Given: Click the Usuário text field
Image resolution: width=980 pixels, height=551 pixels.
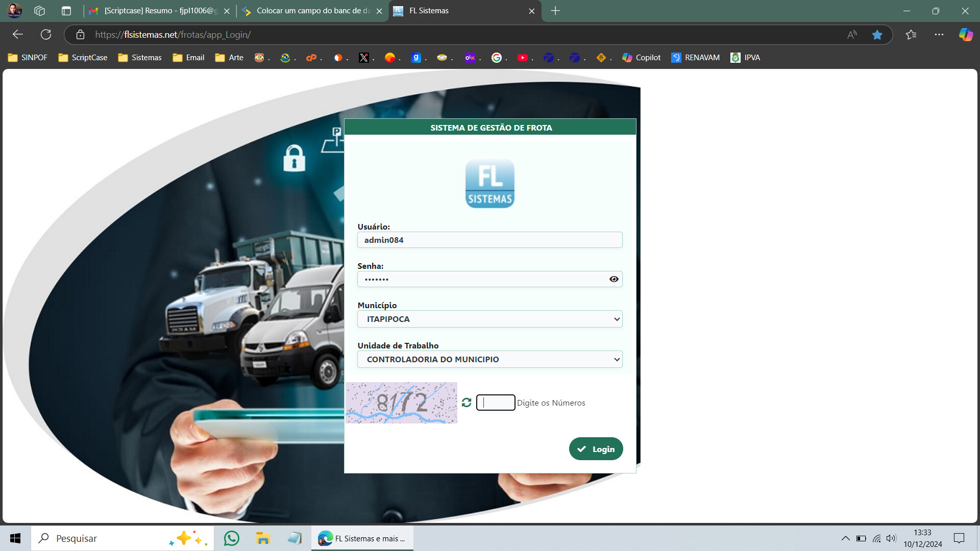Looking at the screenshot, I should [489, 240].
